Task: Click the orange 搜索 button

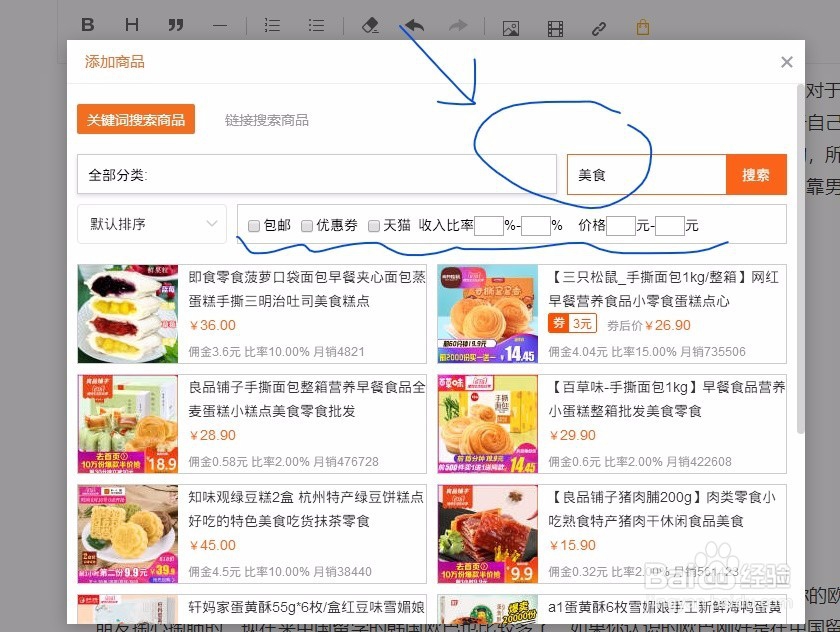Action: click(756, 175)
